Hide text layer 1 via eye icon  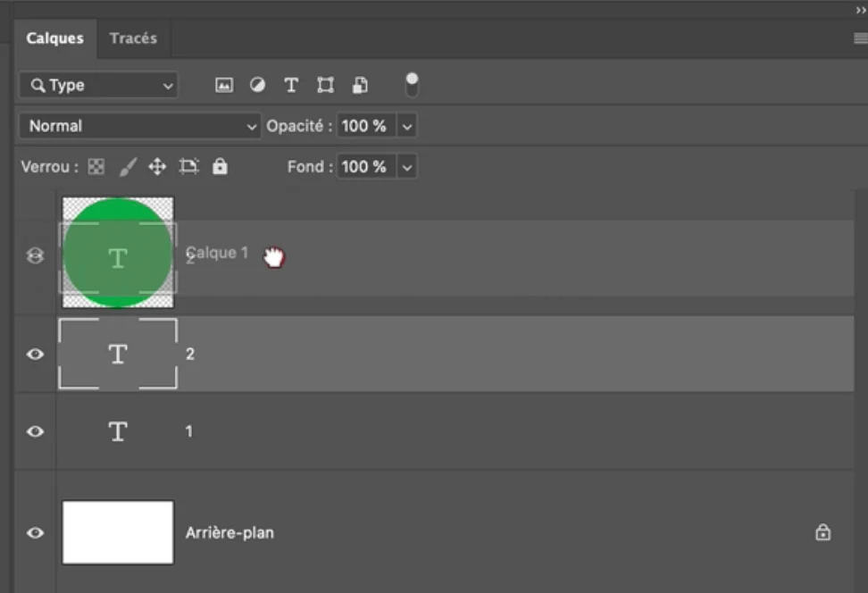36,431
